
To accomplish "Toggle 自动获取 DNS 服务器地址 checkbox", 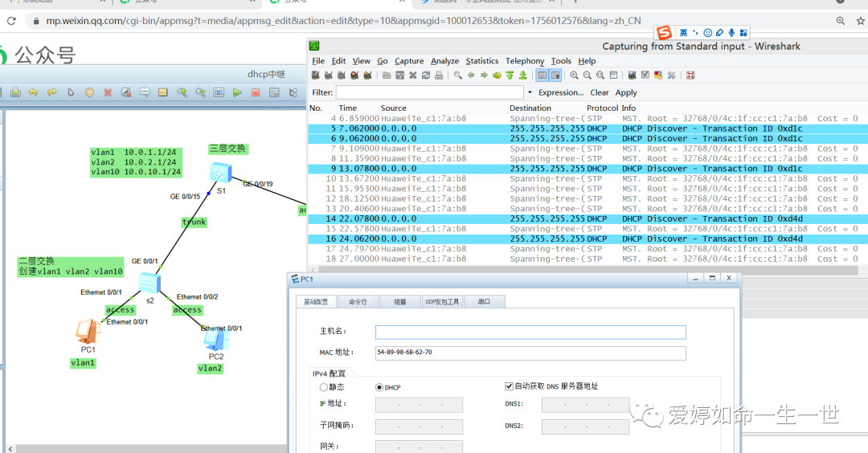I will (509, 386).
